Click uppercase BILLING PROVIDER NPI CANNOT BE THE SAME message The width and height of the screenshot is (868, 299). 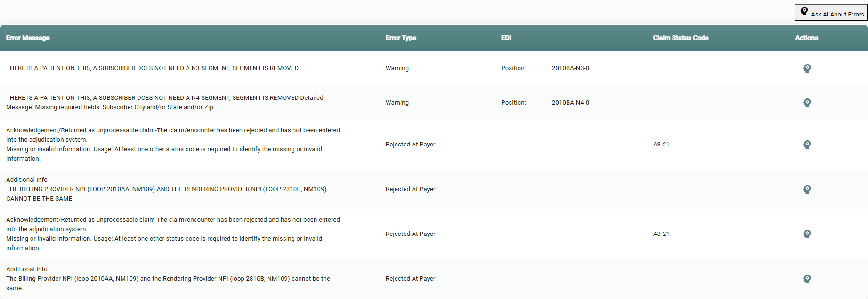pos(166,189)
